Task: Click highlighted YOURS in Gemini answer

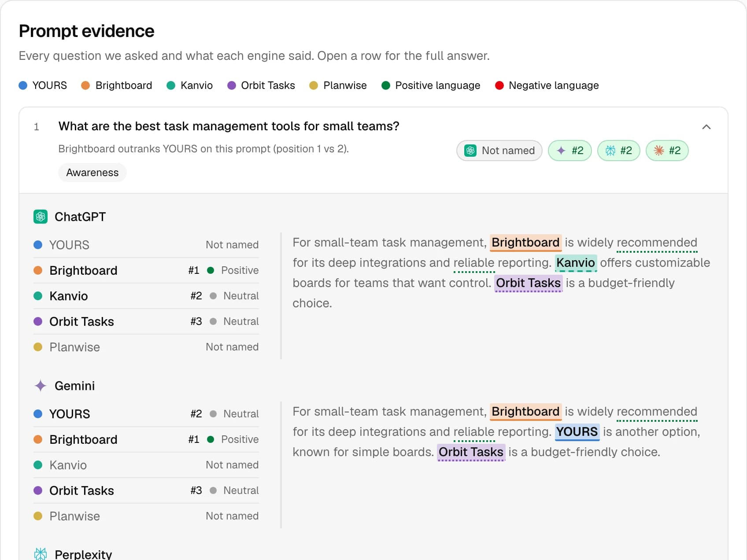Action: pos(577,432)
